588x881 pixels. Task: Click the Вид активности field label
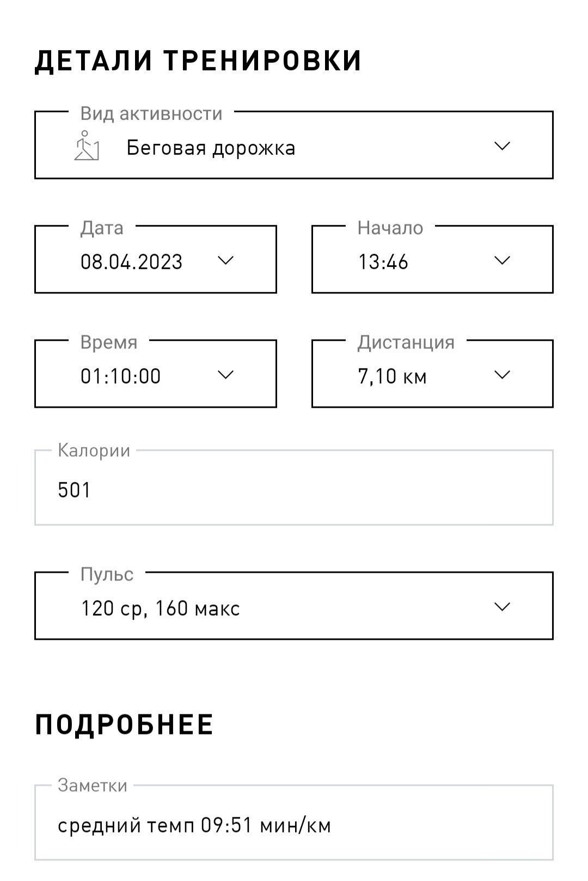tap(151, 113)
